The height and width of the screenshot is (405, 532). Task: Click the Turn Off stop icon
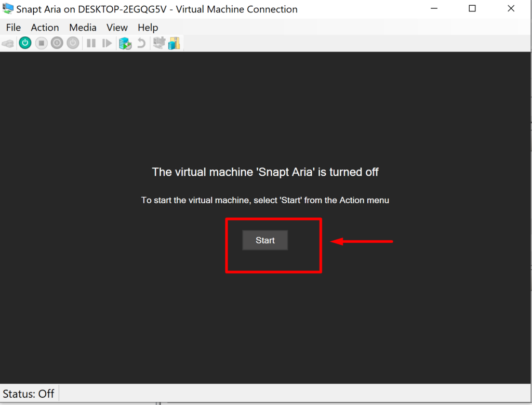point(42,43)
